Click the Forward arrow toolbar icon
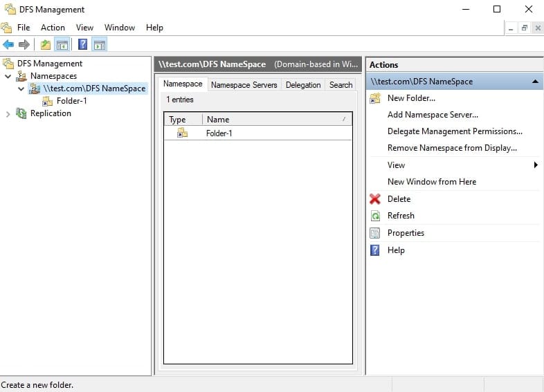The width and height of the screenshot is (544, 392). coord(24,44)
